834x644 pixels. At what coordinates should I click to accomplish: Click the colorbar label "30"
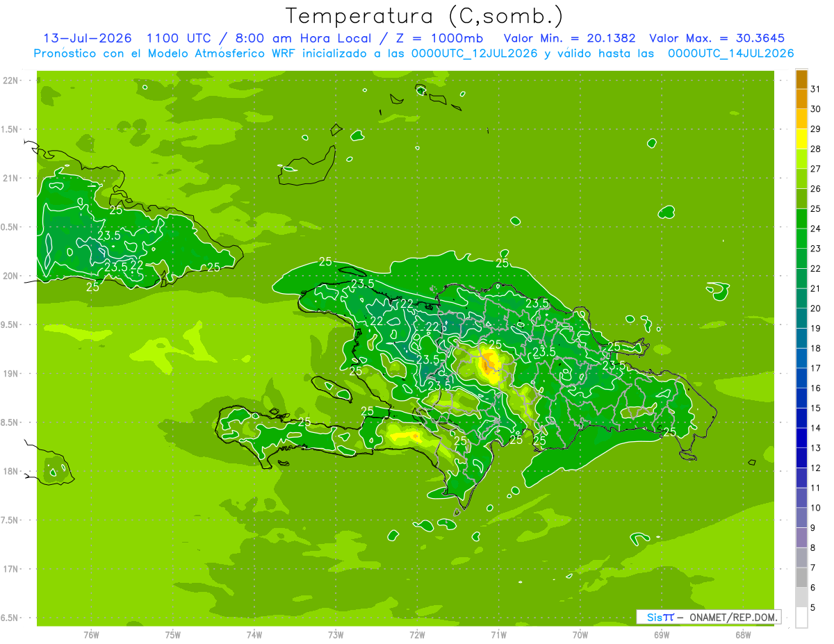[x=816, y=109]
